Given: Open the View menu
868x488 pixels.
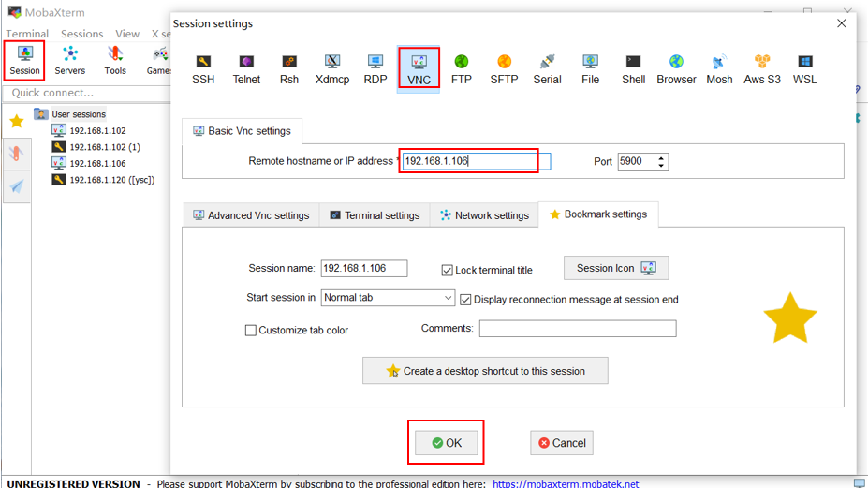Looking at the screenshot, I should coord(127,34).
